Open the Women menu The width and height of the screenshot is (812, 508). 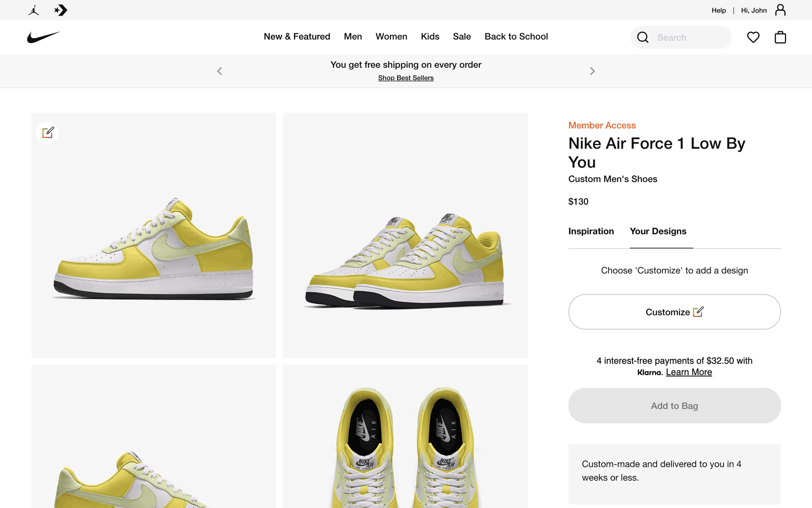tap(391, 36)
